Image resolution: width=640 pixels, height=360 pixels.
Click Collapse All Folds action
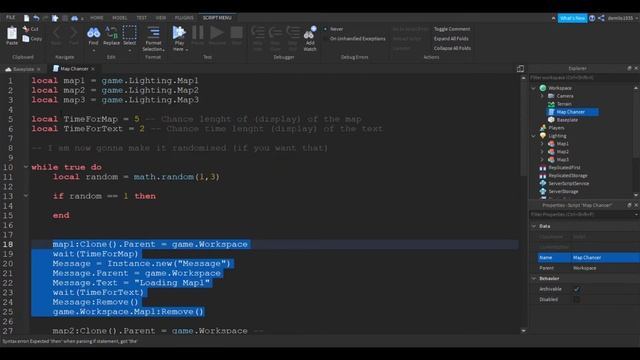[x=452, y=48]
